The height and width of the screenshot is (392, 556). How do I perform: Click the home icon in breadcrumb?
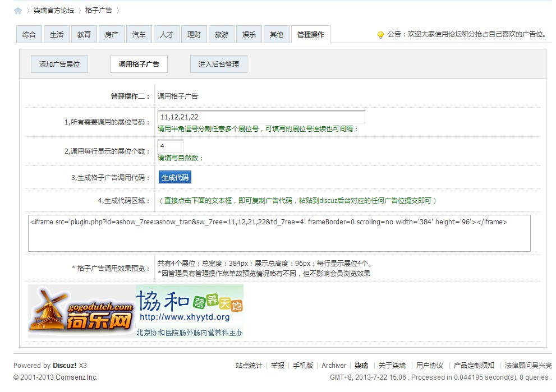(18, 11)
